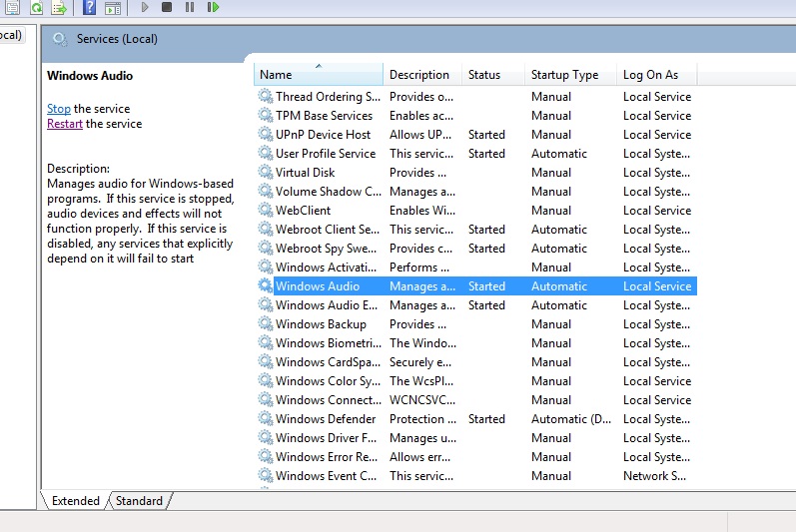Click the gear icon of Windows Backup

tap(265, 323)
